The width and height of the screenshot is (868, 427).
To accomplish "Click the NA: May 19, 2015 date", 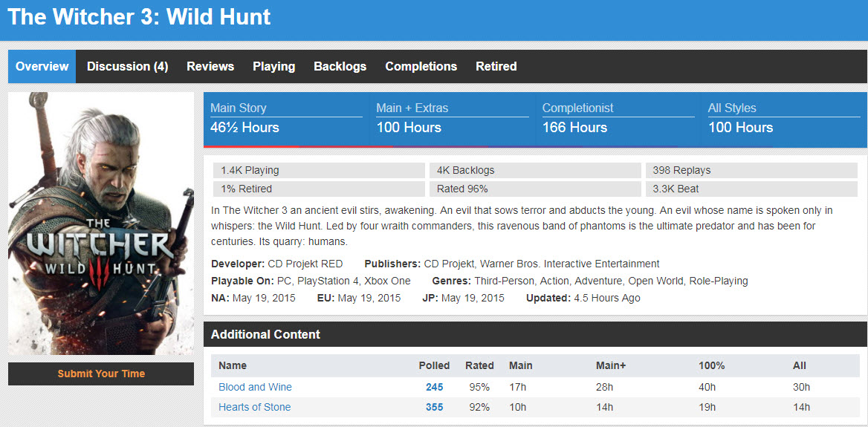I will tap(253, 298).
